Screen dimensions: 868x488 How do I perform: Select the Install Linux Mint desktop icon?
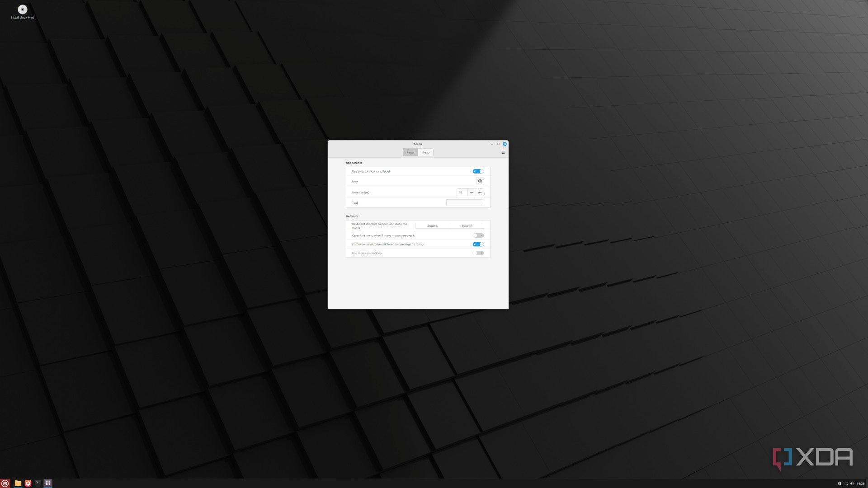click(x=22, y=9)
